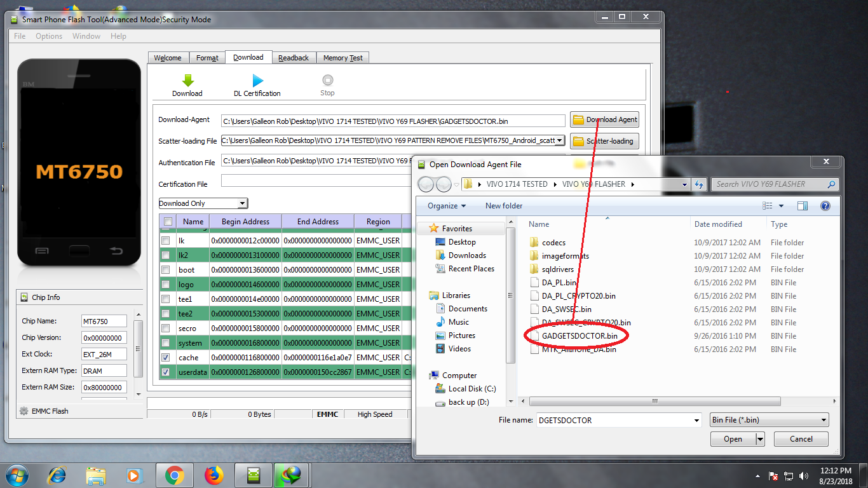Image resolution: width=868 pixels, height=488 pixels.
Task: Open Firefox from taskbar
Action: click(214, 475)
